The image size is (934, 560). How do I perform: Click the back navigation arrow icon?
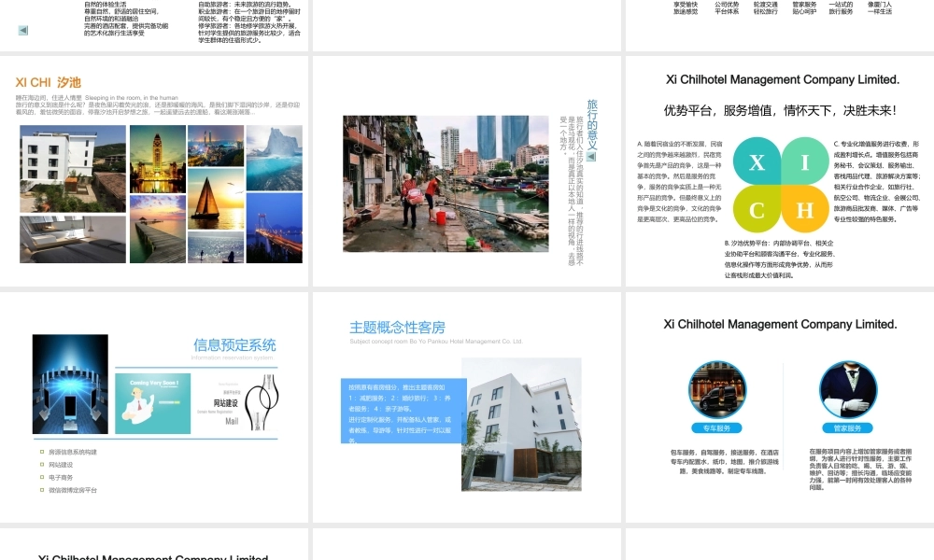[22, 29]
